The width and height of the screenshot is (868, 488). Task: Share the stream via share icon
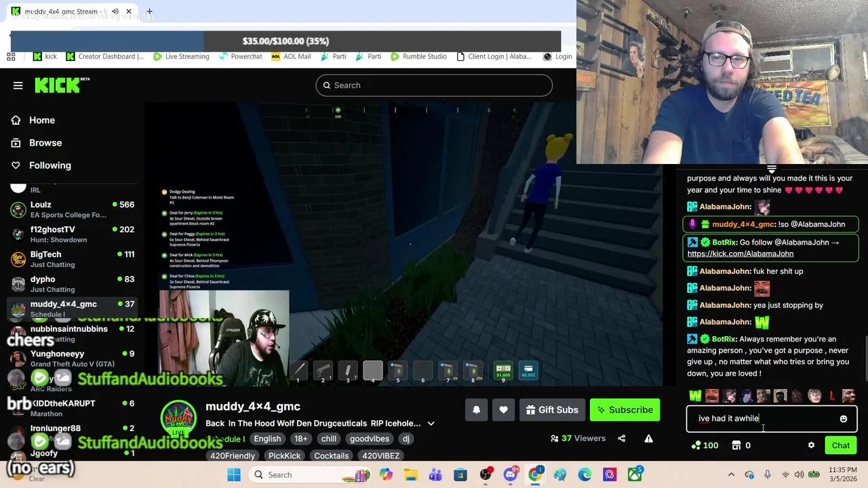pyautogui.click(x=621, y=439)
